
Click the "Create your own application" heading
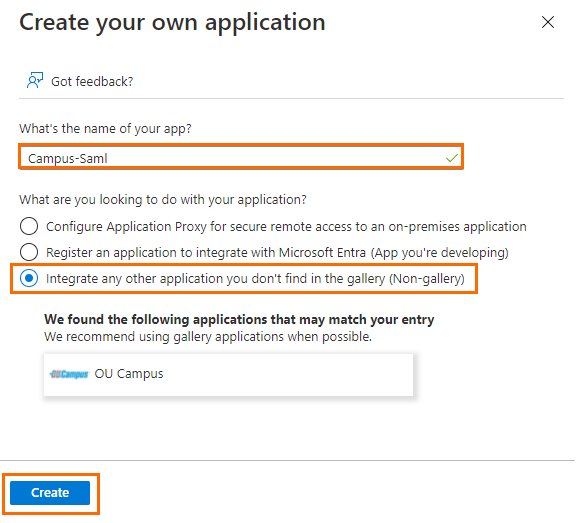tap(172, 22)
